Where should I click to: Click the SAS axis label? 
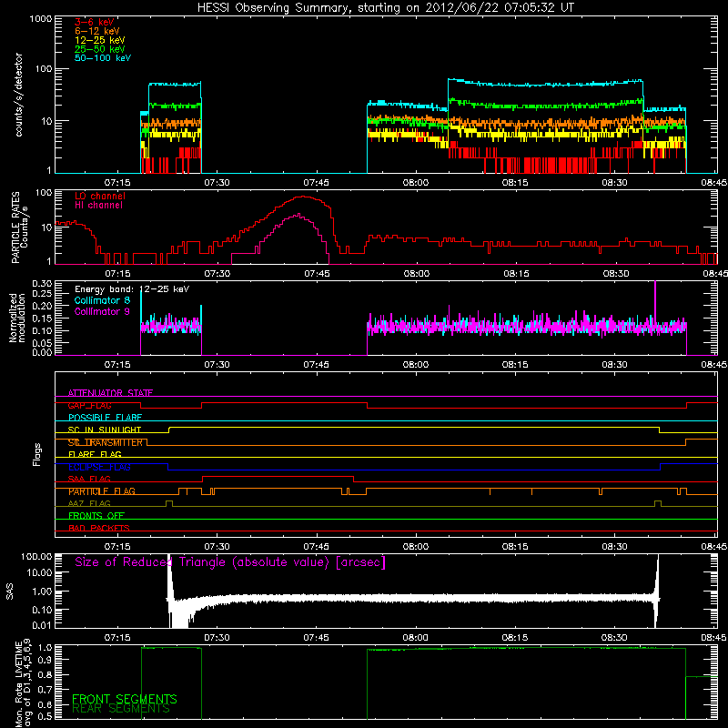pyautogui.click(x=10, y=591)
